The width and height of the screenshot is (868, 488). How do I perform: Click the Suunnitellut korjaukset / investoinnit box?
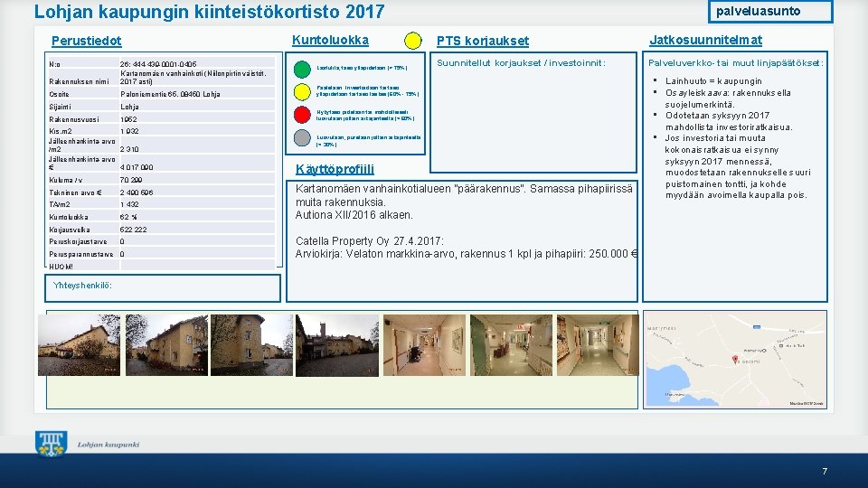coord(533,112)
